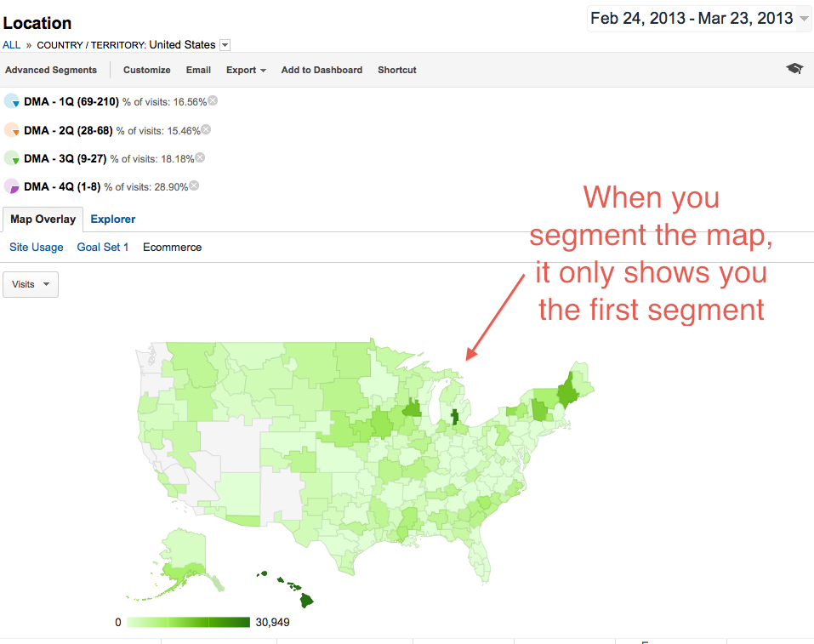Open the DMA - 2Q segment pie icon

point(12,130)
